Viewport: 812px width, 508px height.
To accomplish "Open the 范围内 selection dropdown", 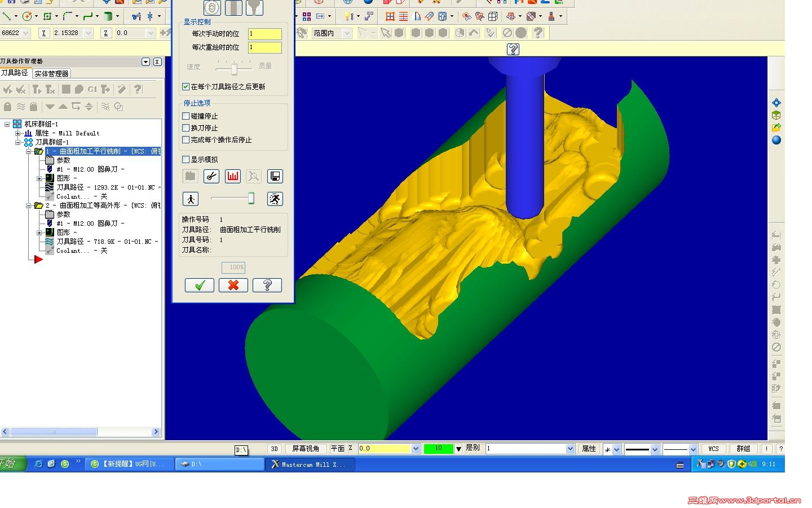I will [x=347, y=33].
